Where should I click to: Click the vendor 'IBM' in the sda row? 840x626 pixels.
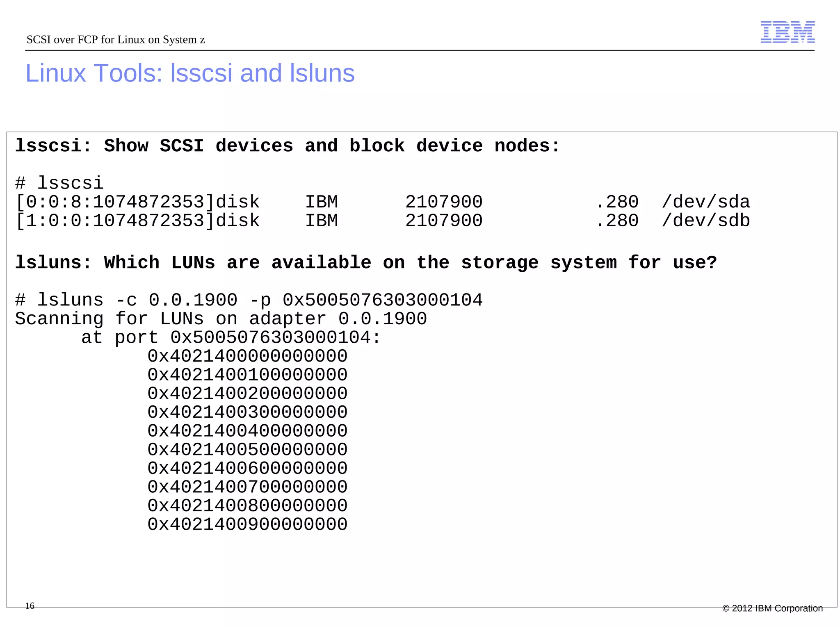322,202
